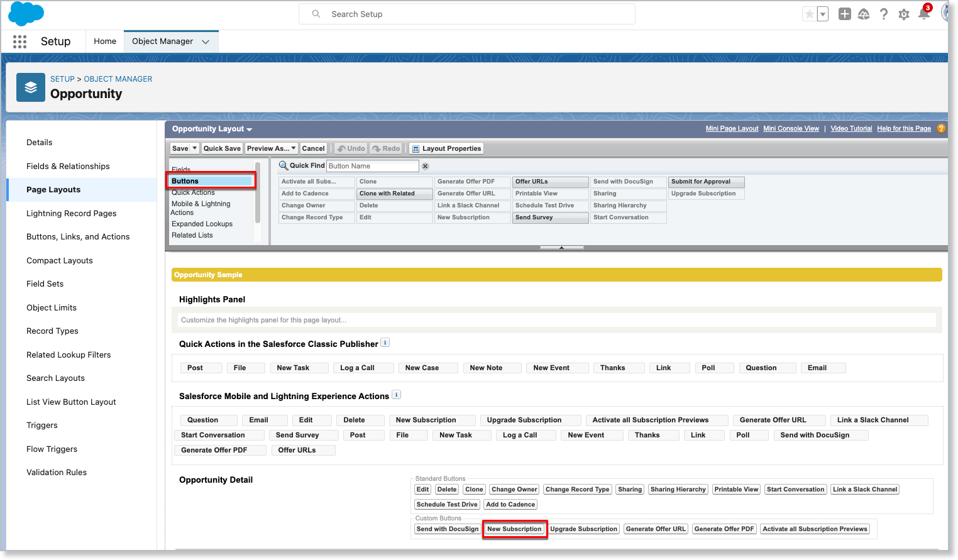The height and width of the screenshot is (560, 958).
Task: Open Layout Properties
Action: tap(446, 148)
